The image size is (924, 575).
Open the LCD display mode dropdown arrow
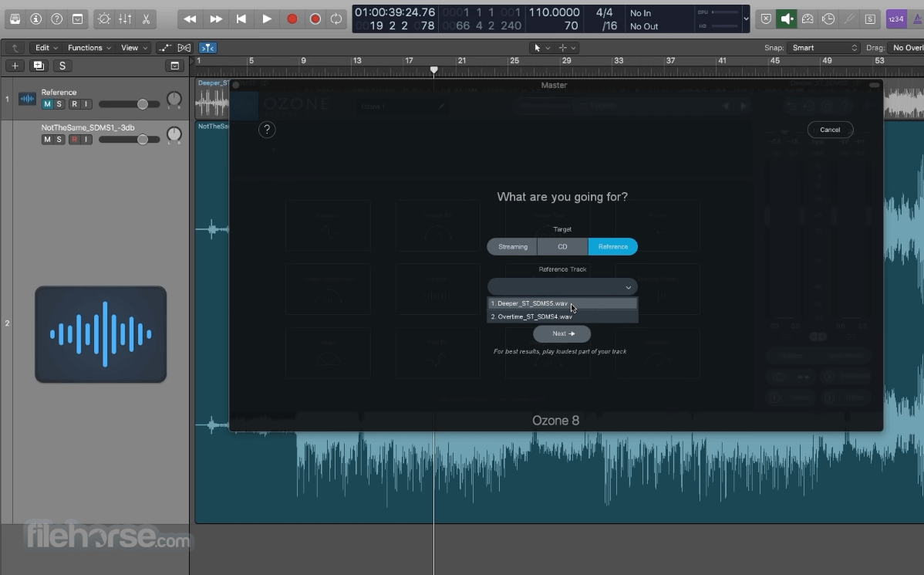(x=746, y=19)
